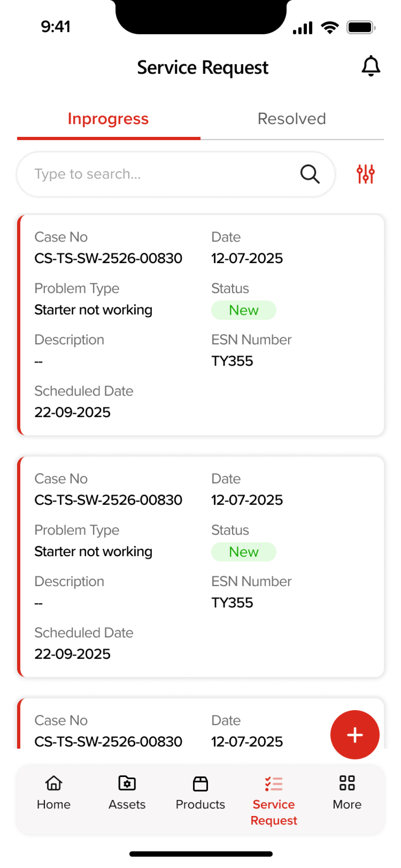
Task: Select Service Request navigation item
Action: coord(273,801)
